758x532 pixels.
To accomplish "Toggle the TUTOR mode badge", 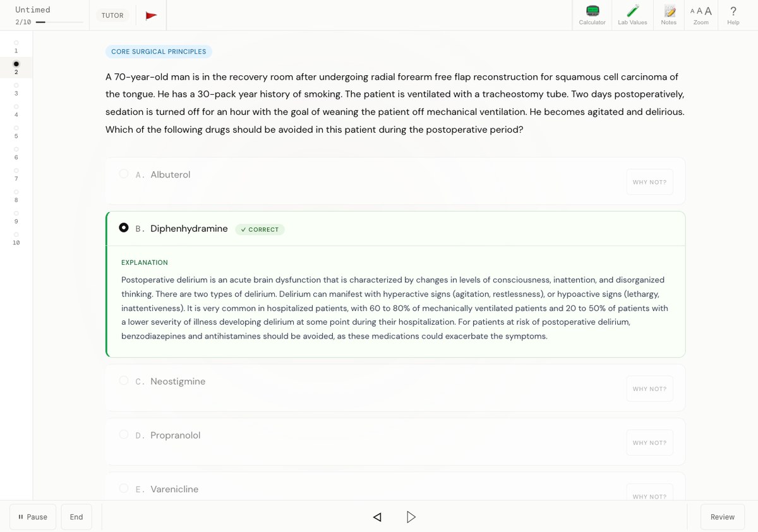I will point(112,16).
